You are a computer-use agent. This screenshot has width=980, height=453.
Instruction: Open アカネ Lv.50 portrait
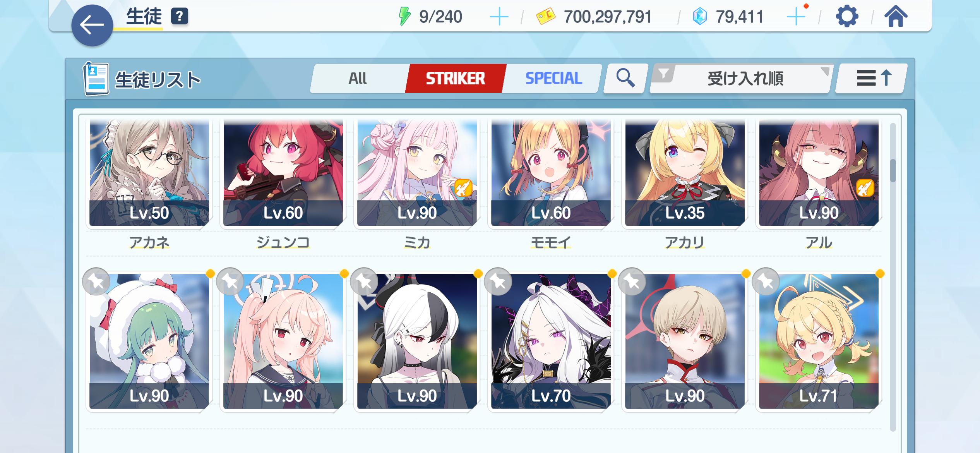click(x=149, y=173)
